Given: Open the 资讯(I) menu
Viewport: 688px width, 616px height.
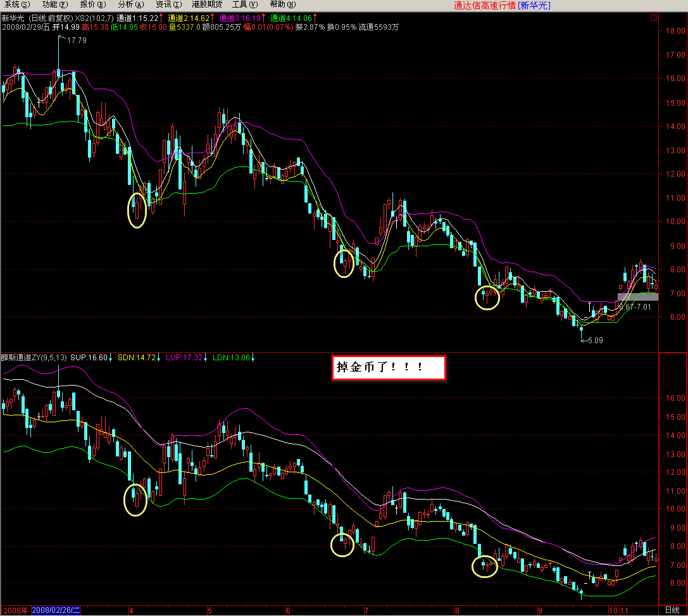Looking at the screenshot, I should (x=169, y=5).
